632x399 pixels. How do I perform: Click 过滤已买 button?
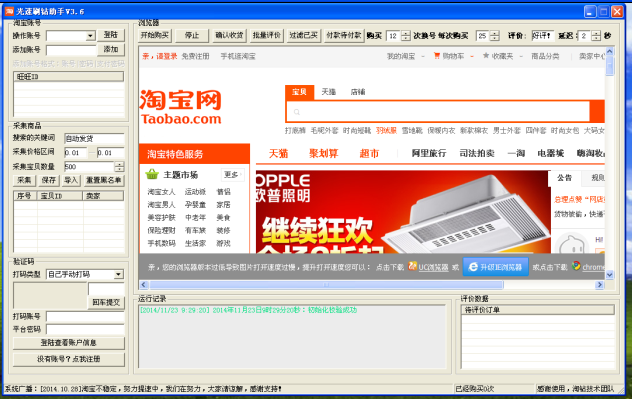tap(304, 35)
